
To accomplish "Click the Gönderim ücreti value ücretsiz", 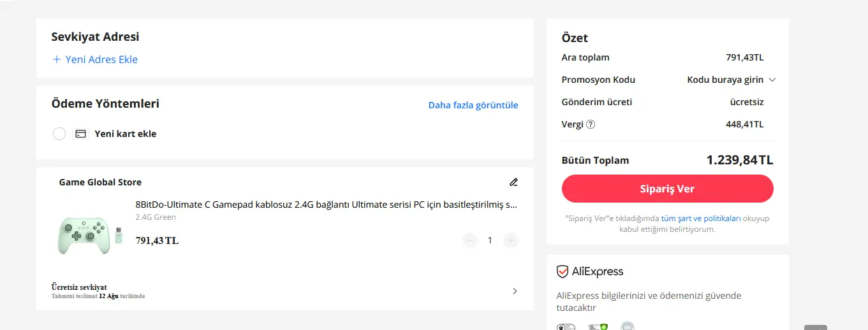I will (x=747, y=102).
